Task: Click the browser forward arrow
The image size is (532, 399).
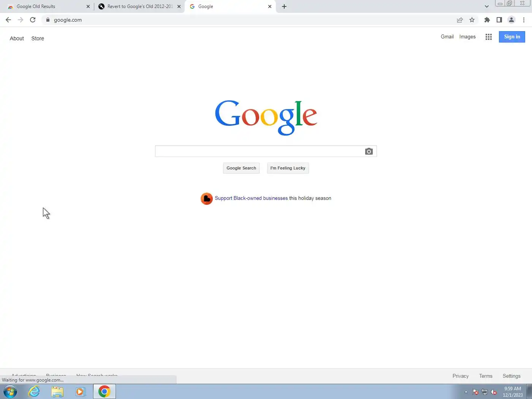Action: tap(21, 20)
